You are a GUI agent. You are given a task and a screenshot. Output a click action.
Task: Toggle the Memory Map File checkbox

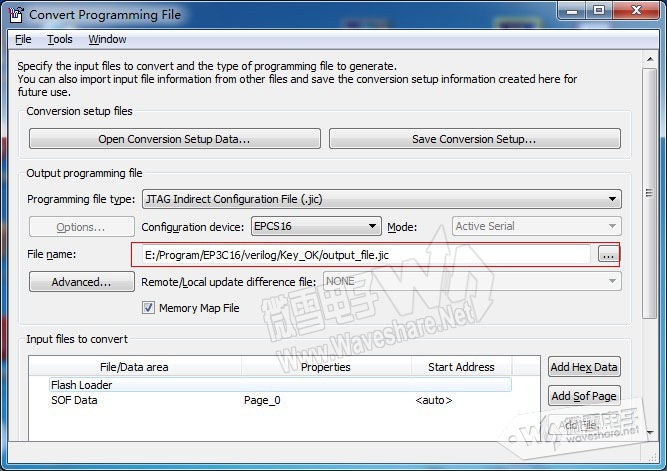pyautogui.click(x=149, y=308)
